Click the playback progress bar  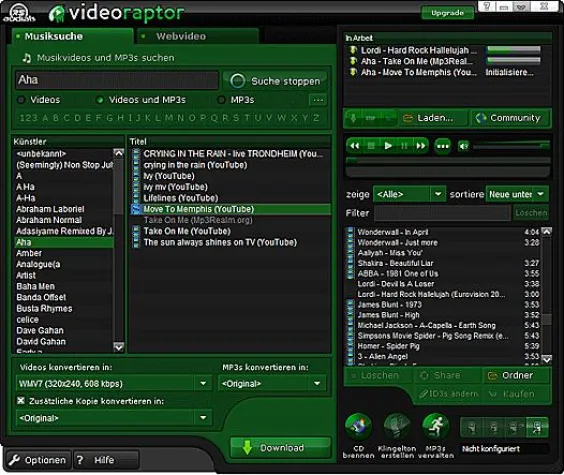[x=447, y=160]
